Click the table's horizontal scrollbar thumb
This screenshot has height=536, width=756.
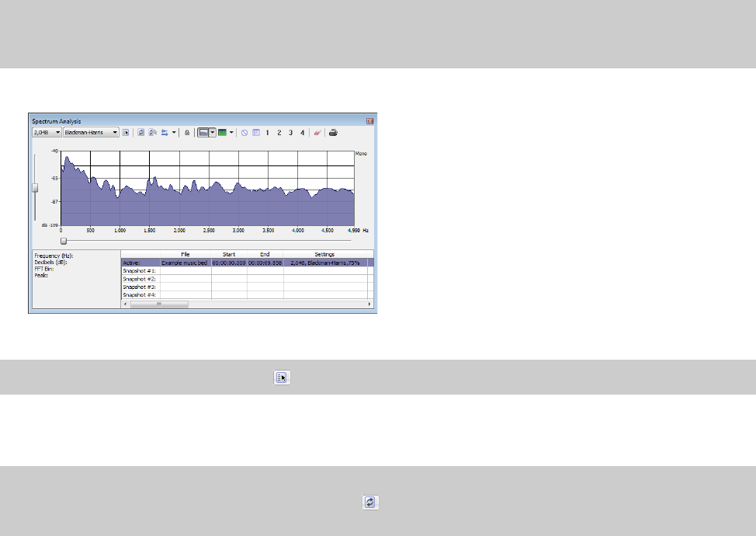point(159,304)
